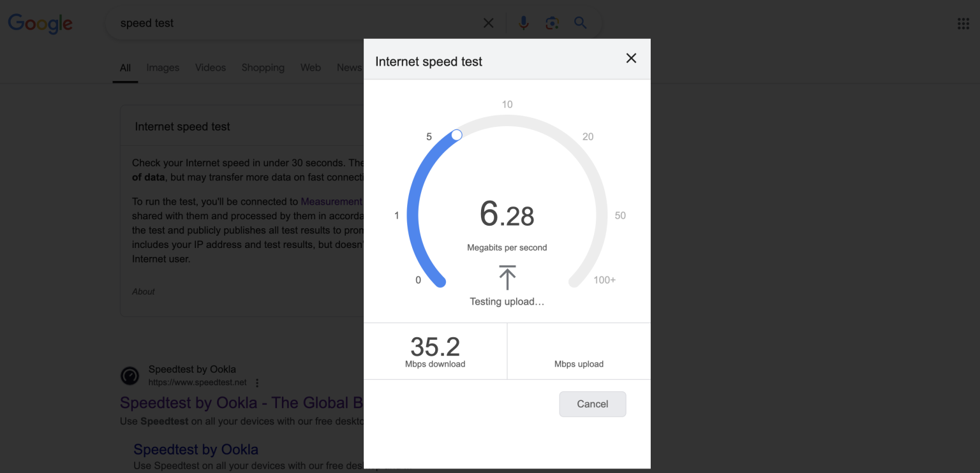Click the Google logo
The width and height of the screenshot is (980, 473).
coord(40,24)
